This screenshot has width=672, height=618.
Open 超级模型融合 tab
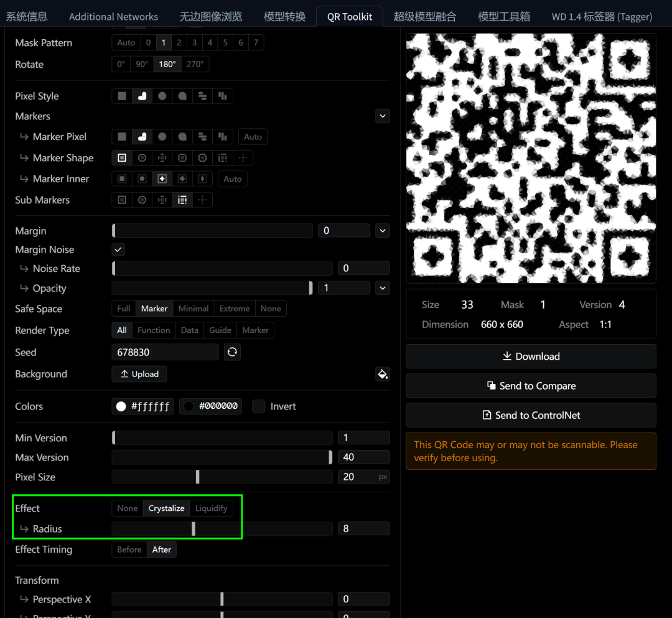425,17
